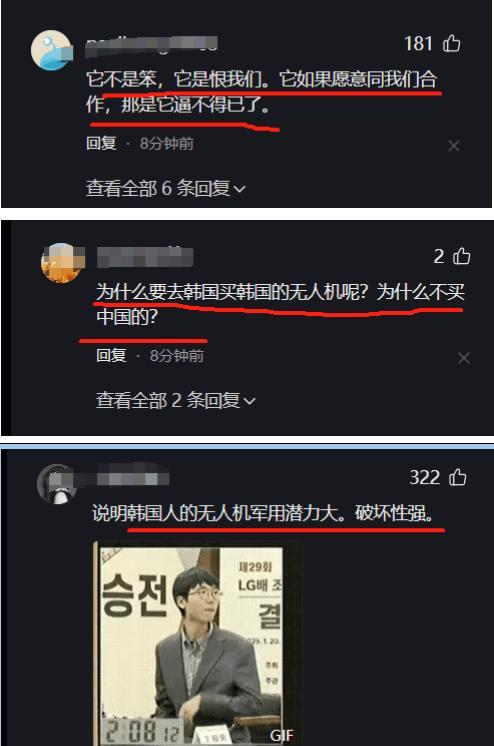This screenshot has height=746, width=494.
Task: Open the first commenter's avatar
Action: [x=51, y=50]
